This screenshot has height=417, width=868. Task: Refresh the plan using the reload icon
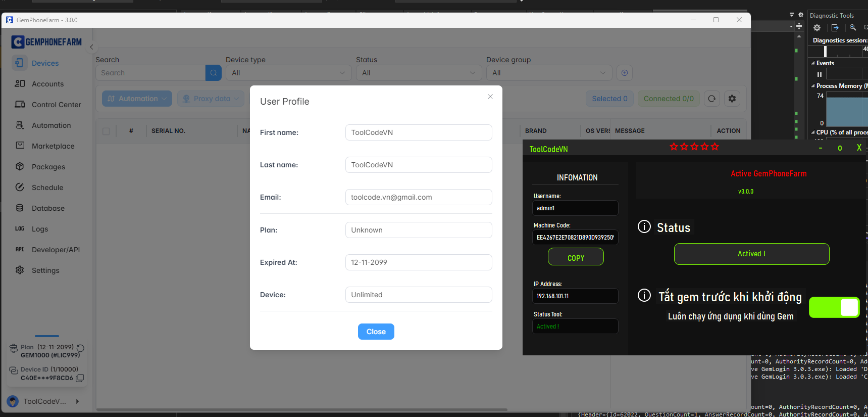pos(80,348)
